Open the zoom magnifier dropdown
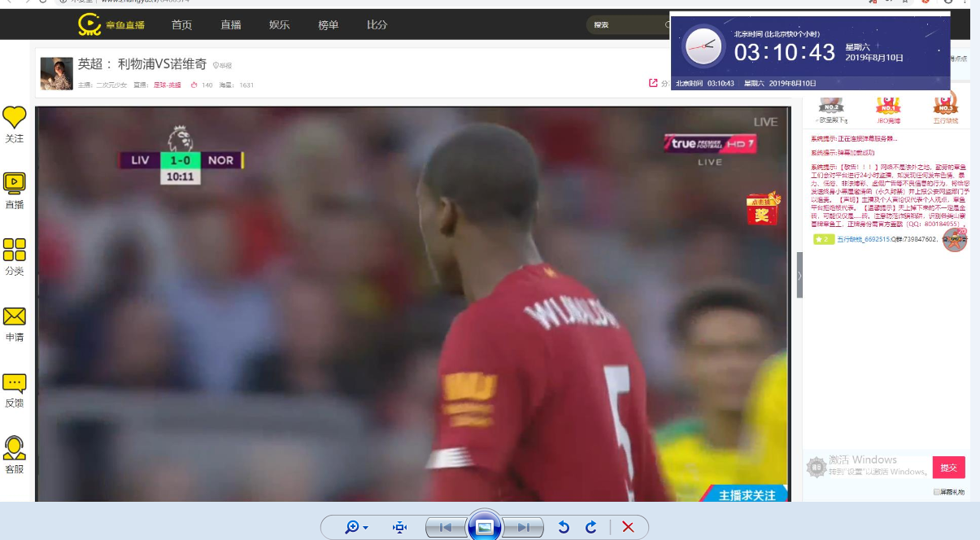Screen dimensions: 980x540 point(355,527)
